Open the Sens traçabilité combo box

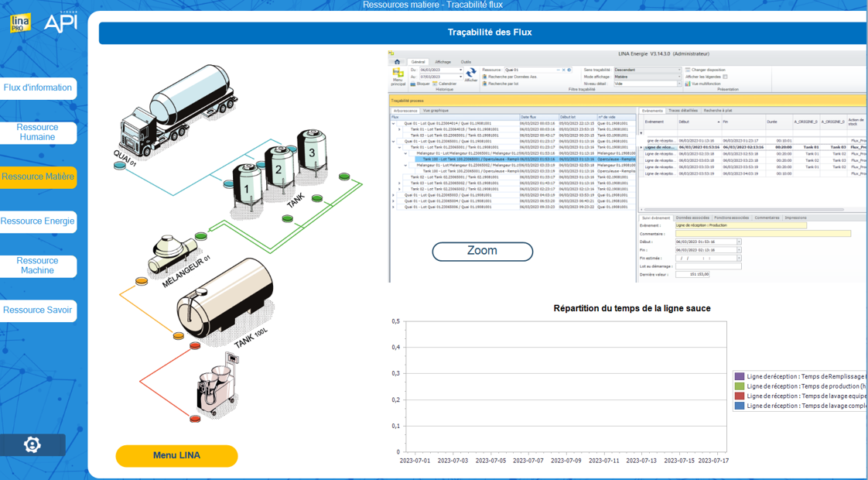tap(647, 70)
